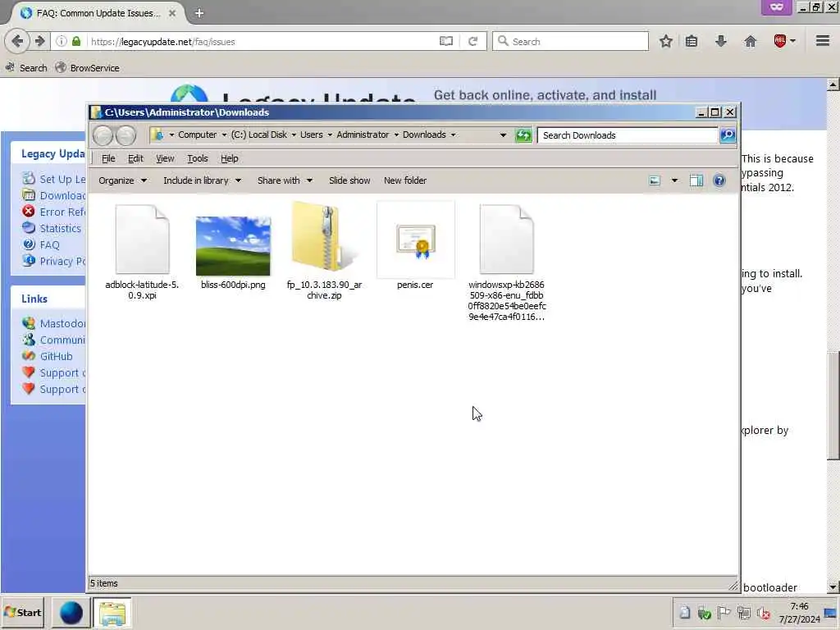Toggle Reader View icon in the address bar
Screen dimensions: 840x630
pos(445,41)
